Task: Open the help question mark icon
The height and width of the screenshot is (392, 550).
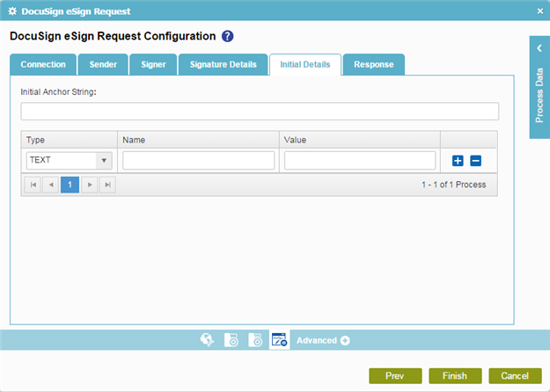Action: click(227, 36)
